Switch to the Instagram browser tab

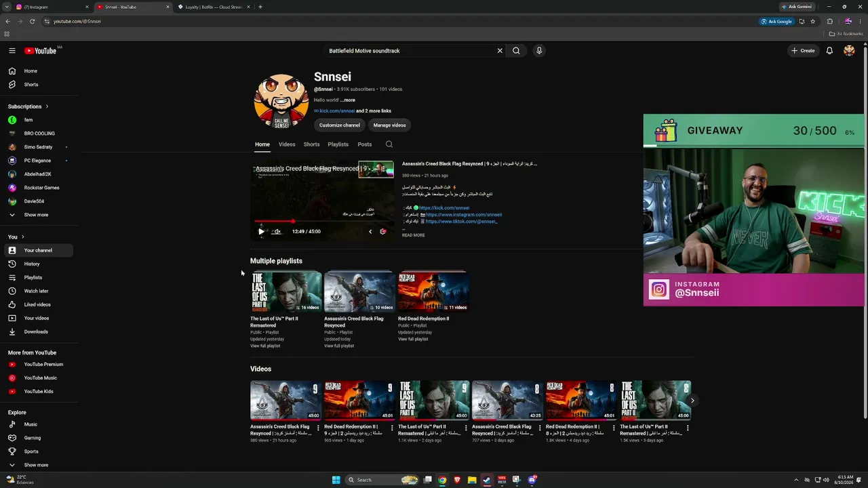pyautogui.click(x=52, y=7)
